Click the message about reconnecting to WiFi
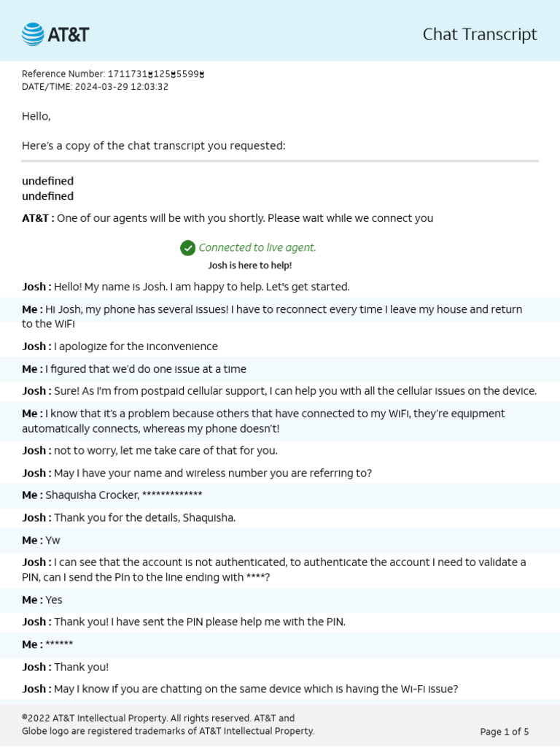 pyautogui.click(x=272, y=317)
